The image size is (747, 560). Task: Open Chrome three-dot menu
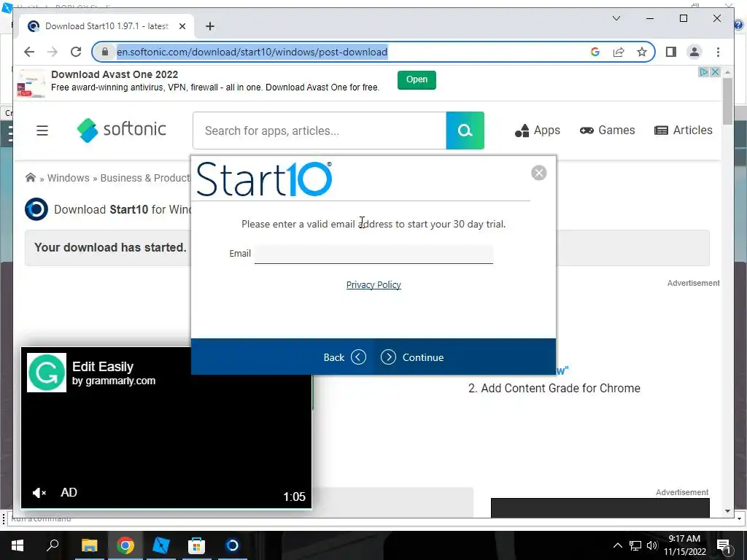718,52
